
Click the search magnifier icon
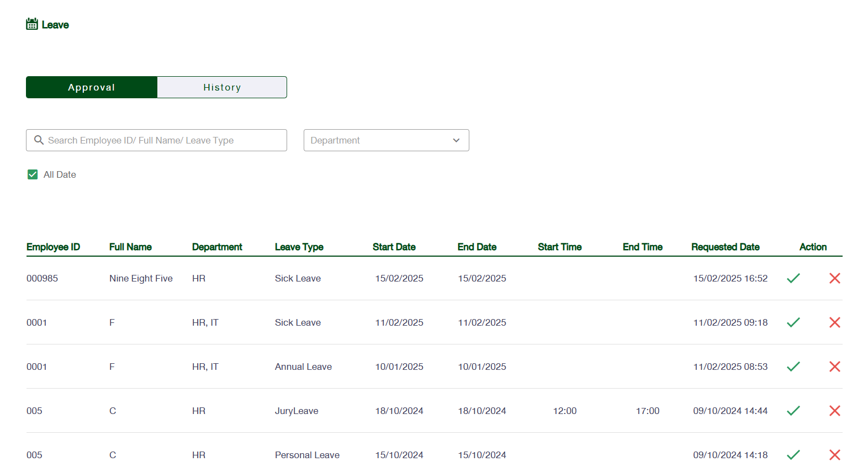[39, 140]
